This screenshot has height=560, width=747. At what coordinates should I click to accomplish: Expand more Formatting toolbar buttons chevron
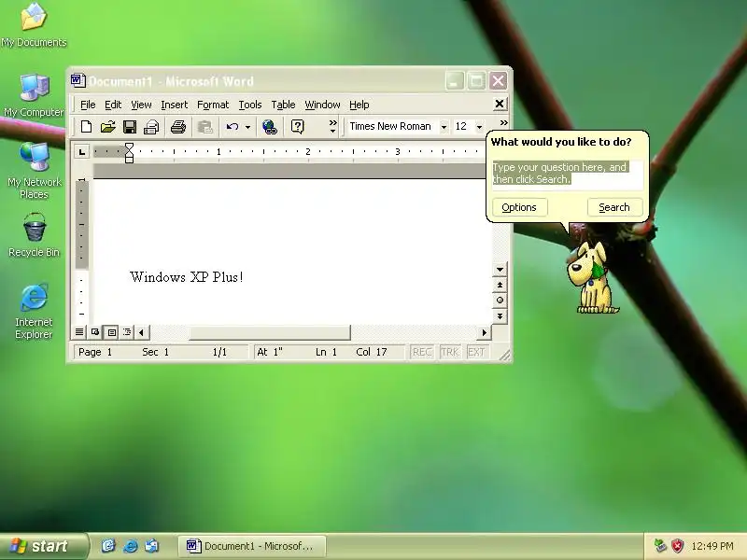pos(503,123)
